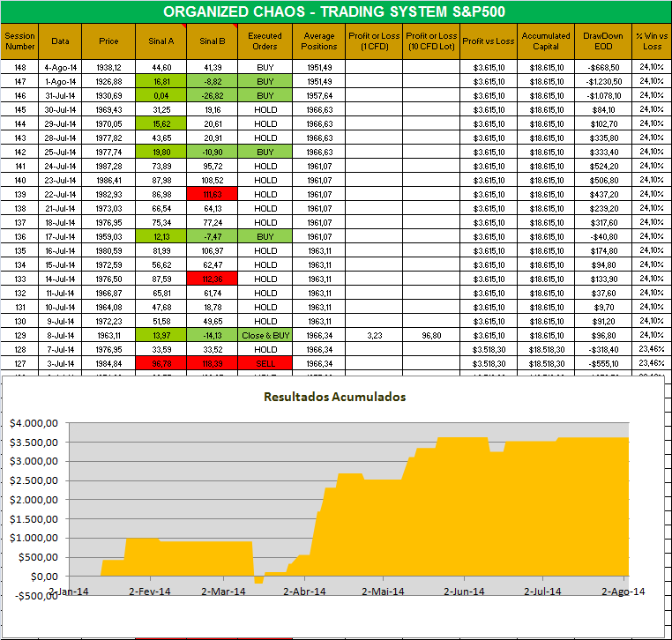Image resolution: width=672 pixels, height=640 pixels.
Task: Select the Profit or Loss (10 CFD Lot) header
Action: [431, 41]
